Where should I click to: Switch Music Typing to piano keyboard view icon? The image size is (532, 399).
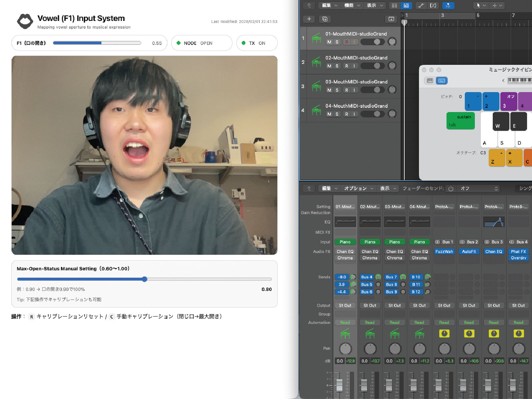click(429, 80)
